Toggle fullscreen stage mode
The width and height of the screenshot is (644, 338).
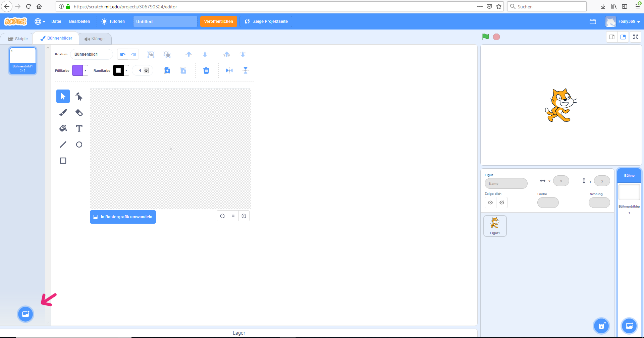coord(636,37)
